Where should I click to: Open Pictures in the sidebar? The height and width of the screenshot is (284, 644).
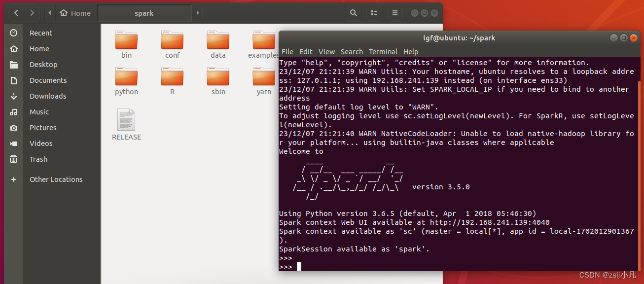(x=43, y=128)
